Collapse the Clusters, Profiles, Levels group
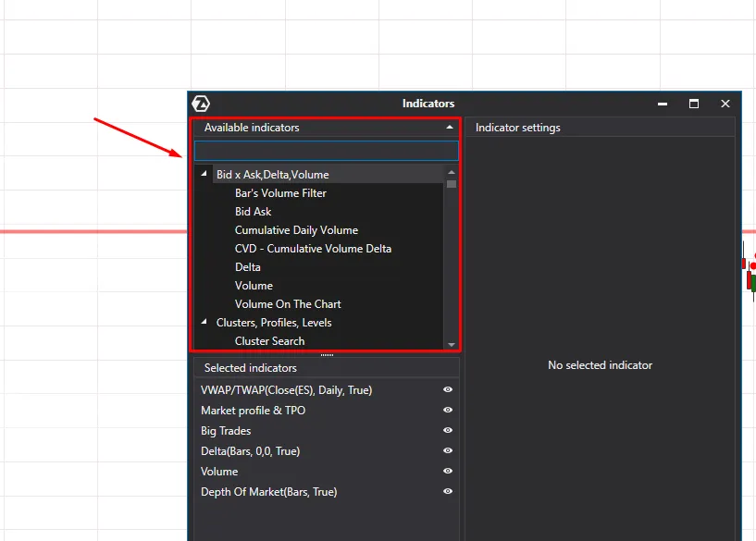756x541 pixels. point(204,322)
